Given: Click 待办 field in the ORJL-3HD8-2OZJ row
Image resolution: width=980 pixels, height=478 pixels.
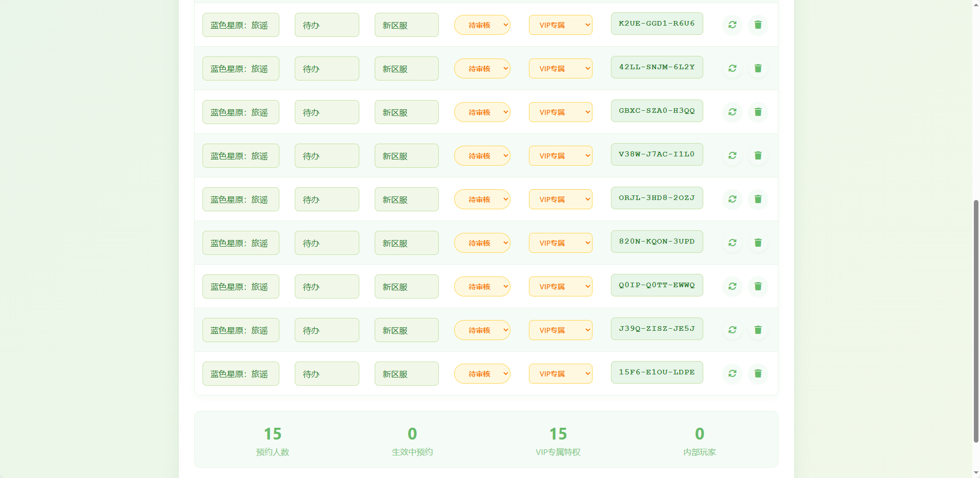Looking at the screenshot, I should click(x=326, y=200).
